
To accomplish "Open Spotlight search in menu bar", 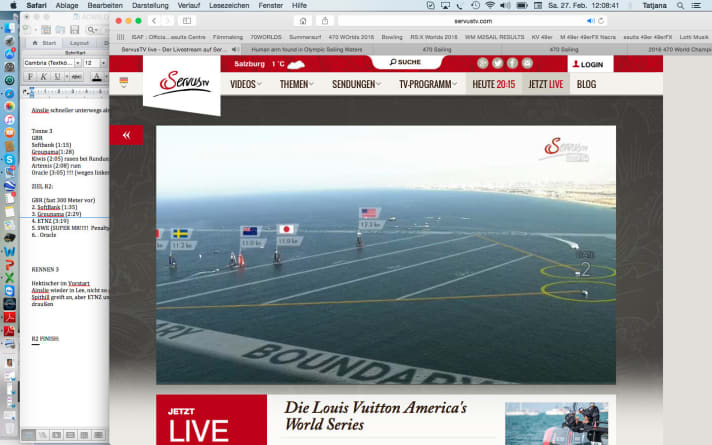I will click(680, 5).
